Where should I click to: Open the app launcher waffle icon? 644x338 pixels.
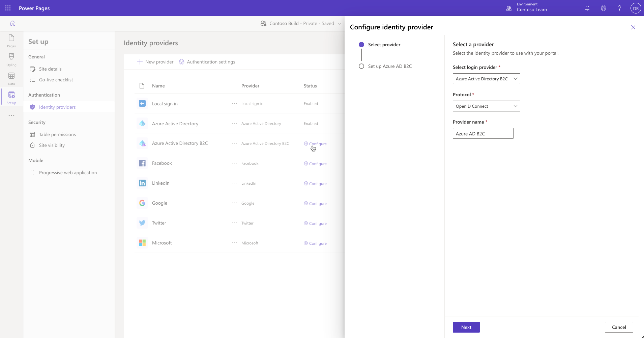[8, 8]
